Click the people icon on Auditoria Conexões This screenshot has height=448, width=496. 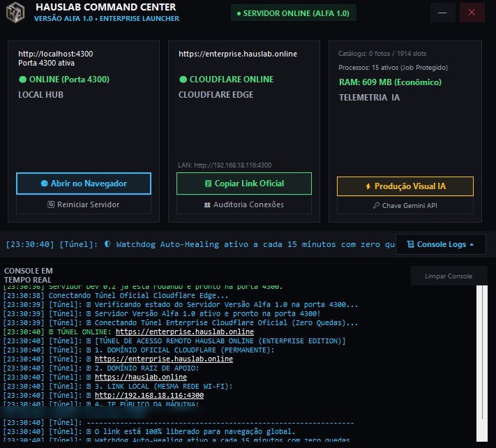(207, 205)
